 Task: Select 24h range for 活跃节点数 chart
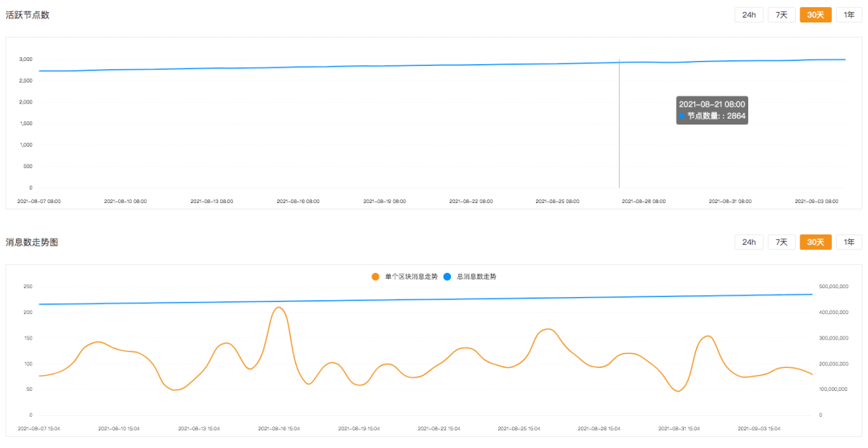(x=748, y=15)
